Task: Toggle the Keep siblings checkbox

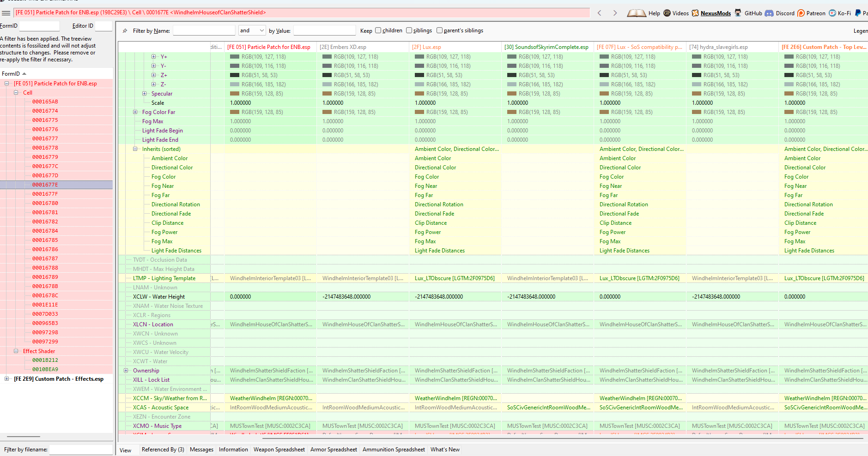Action: (x=409, y=30)
